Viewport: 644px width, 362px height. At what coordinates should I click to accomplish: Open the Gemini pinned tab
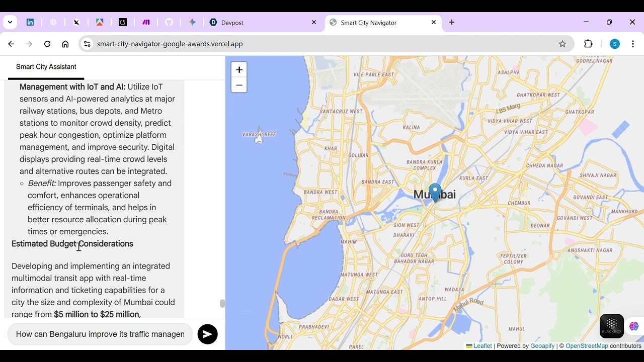(x=192, y=22)
